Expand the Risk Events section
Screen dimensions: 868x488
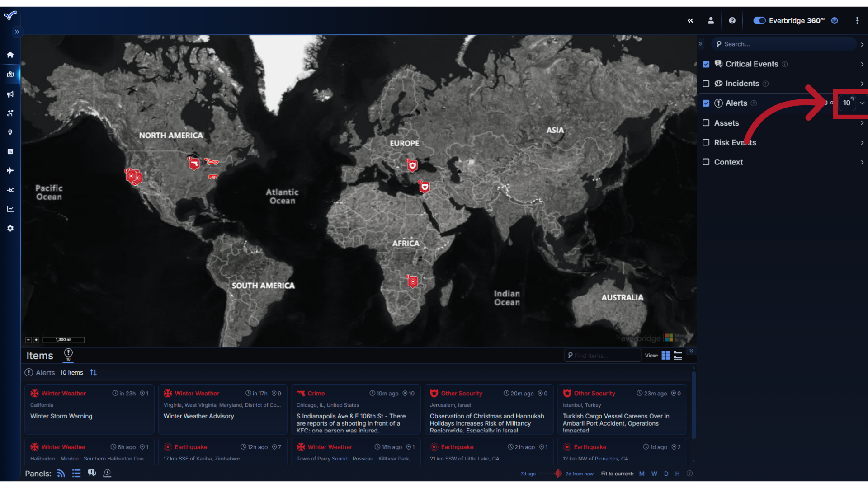(863, 142)
